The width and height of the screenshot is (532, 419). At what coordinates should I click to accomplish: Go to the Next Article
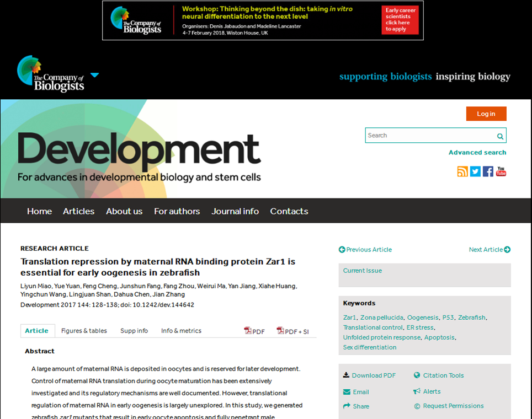coord(489,250)
